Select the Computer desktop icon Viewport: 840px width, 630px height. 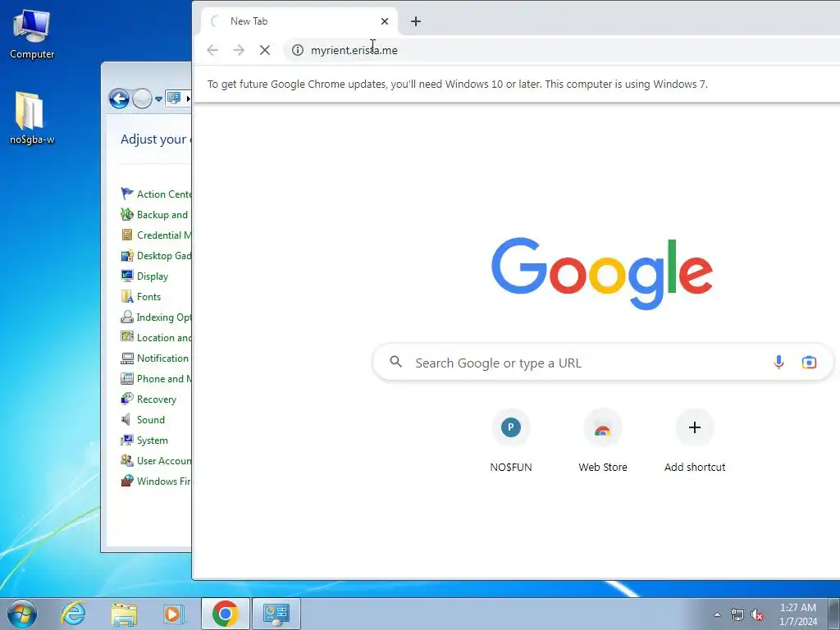tap(32, 33)
